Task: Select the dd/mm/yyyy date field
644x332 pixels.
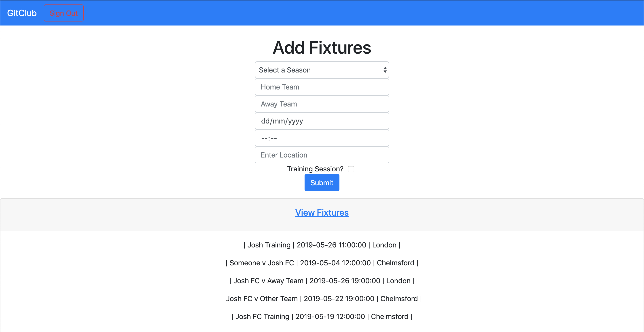Action: tap(322, 121)
